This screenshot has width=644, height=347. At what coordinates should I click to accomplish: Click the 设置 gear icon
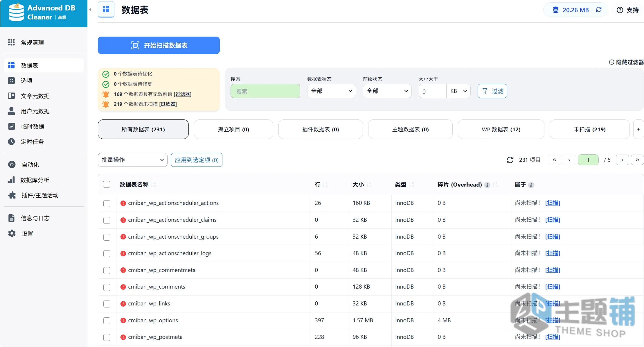tap(12, 233)
